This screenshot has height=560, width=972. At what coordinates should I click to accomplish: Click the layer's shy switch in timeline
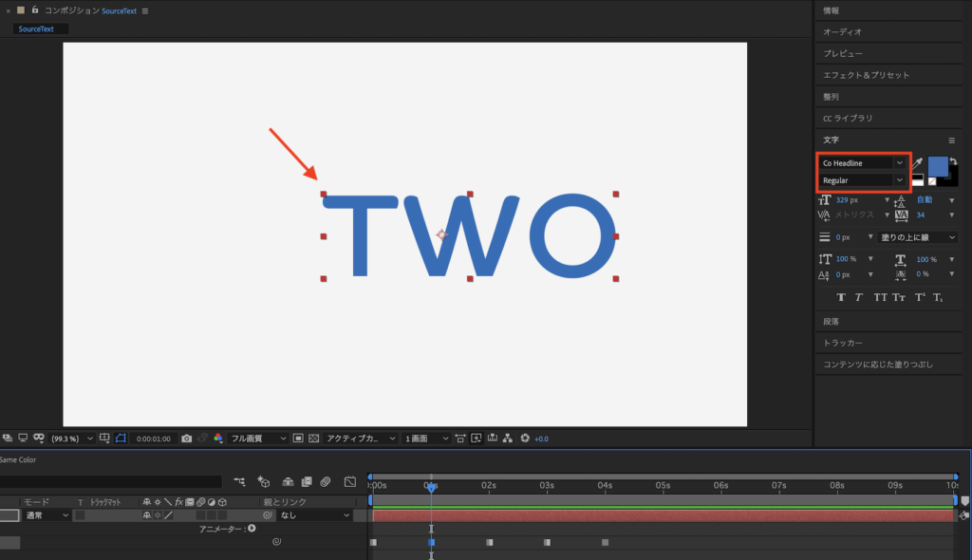pos(146,515)
